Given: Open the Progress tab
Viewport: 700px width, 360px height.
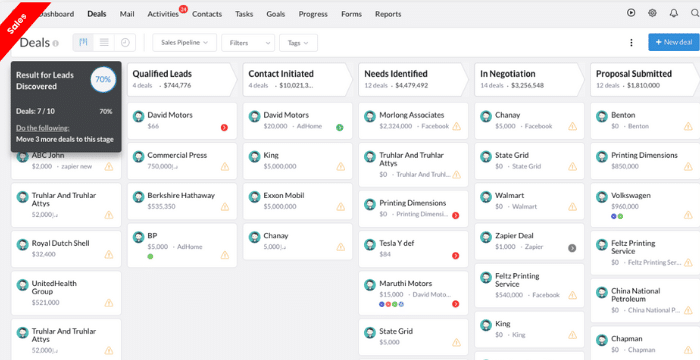Looking at the screenshot, I should click(x=313, y=14).
